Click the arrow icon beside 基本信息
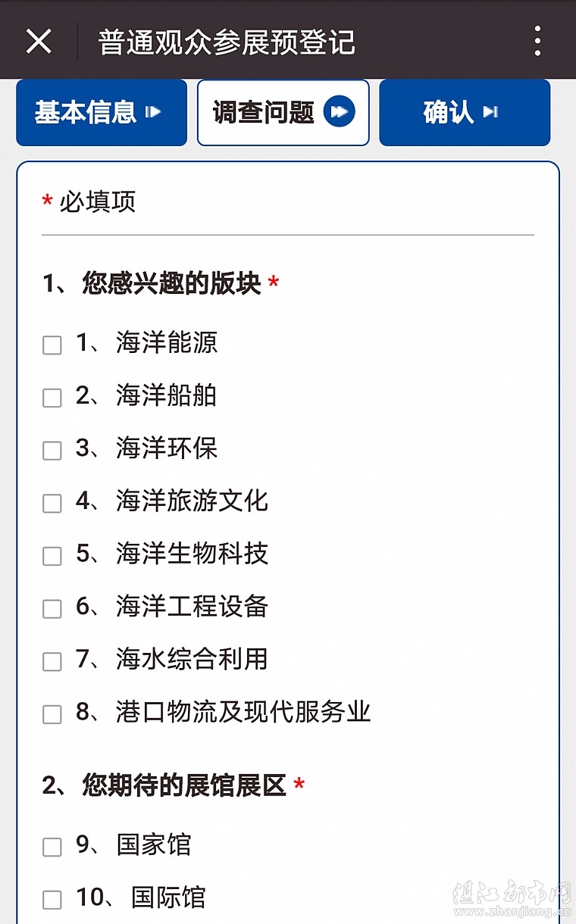The height and width of the screenshot is (924, 576). (154, 112)
